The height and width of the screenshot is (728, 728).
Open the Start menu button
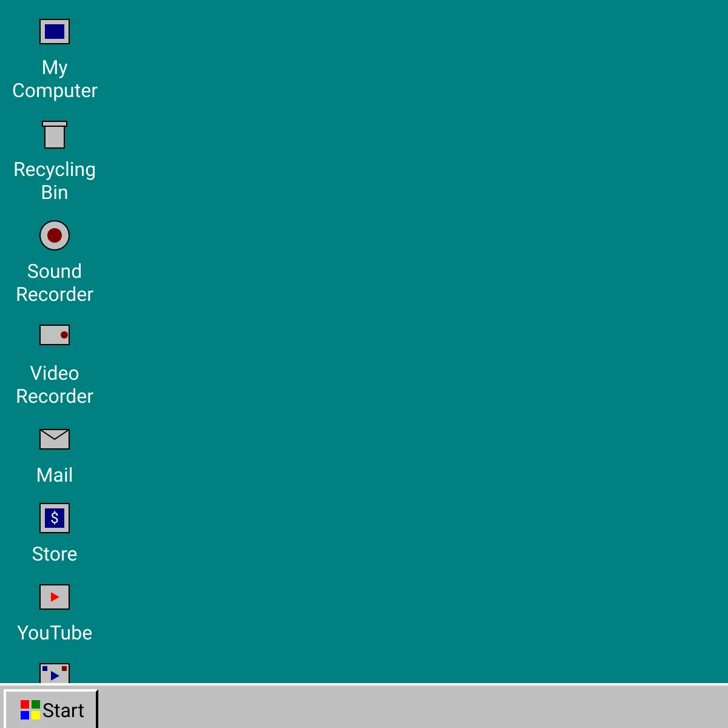coord(51,709)
